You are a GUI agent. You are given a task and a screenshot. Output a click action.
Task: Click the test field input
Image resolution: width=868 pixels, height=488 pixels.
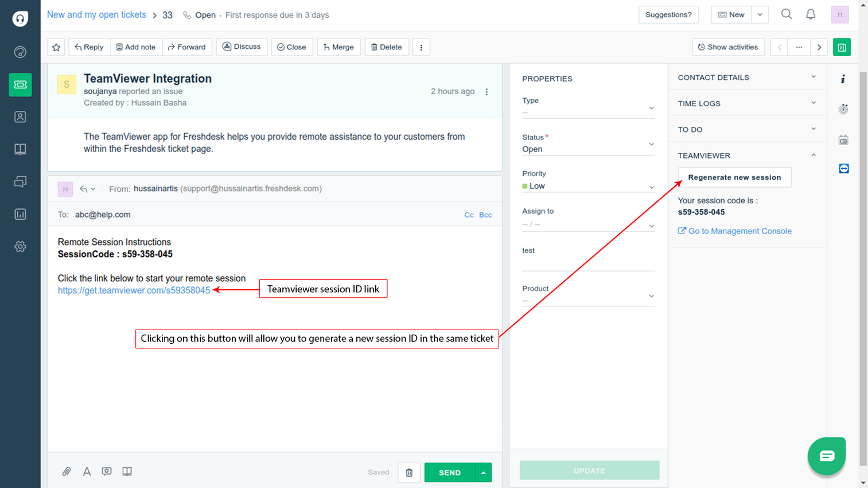(588, 264)
